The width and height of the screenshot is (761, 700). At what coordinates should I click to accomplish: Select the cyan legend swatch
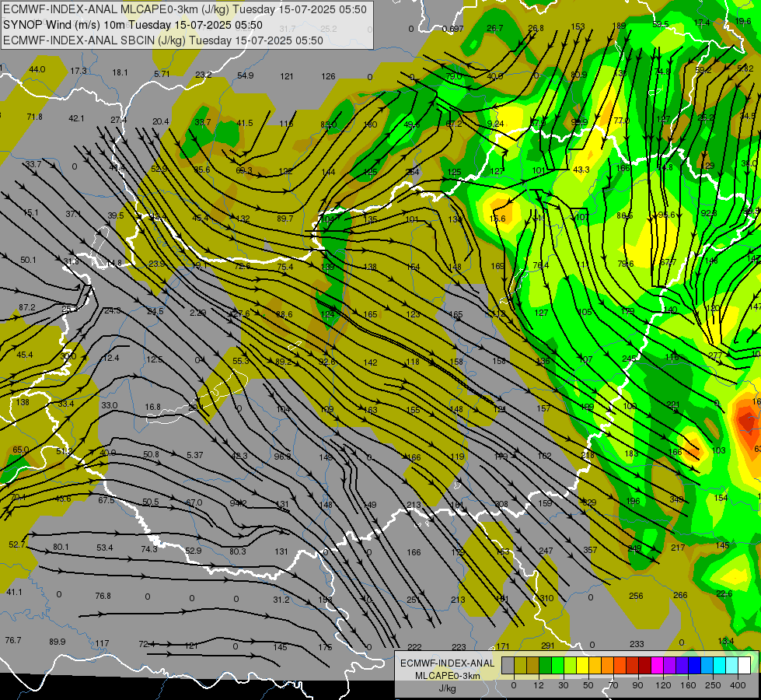point(720,665)
